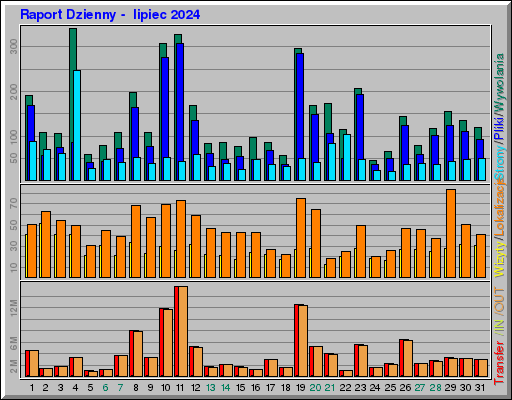Click day label 1 on x-axis
The height and width of the screenshot is (400, 512).
pos(32,388)
